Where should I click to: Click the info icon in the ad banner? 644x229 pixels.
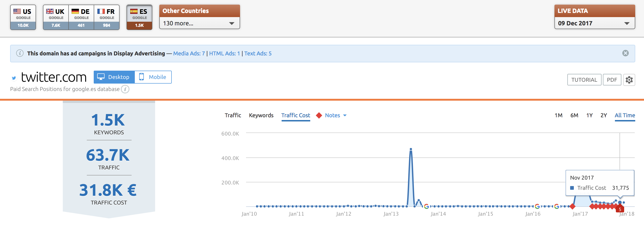point(20,53)
